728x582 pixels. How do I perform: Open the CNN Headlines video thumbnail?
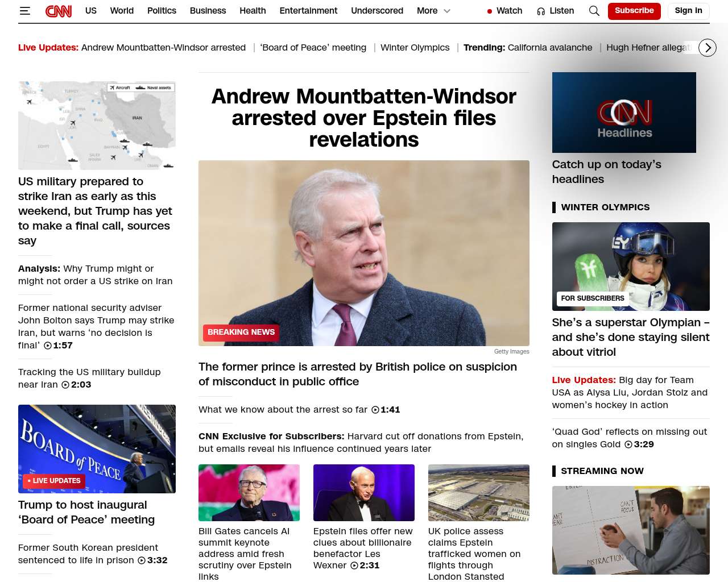coord(624,113)
